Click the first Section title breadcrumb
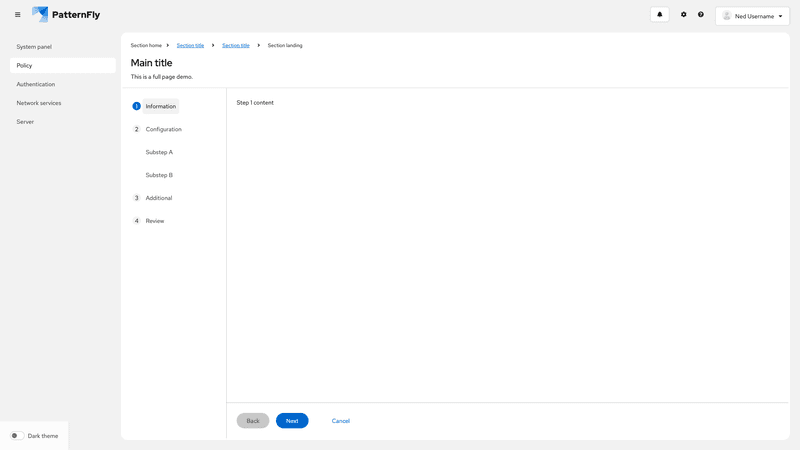Viewport: 800px width, 450px height. [x=190, y=45]
